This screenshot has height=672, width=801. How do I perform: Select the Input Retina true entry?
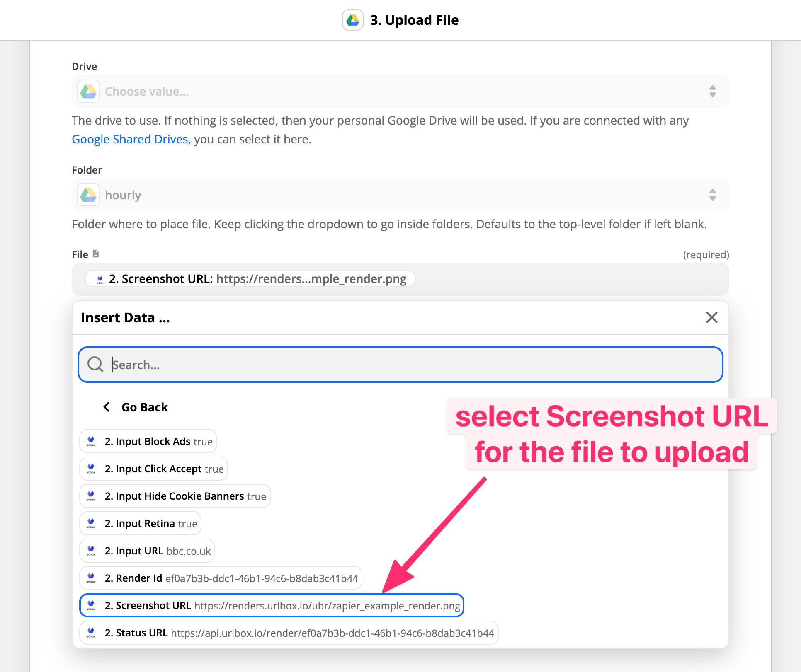point(140,523)
